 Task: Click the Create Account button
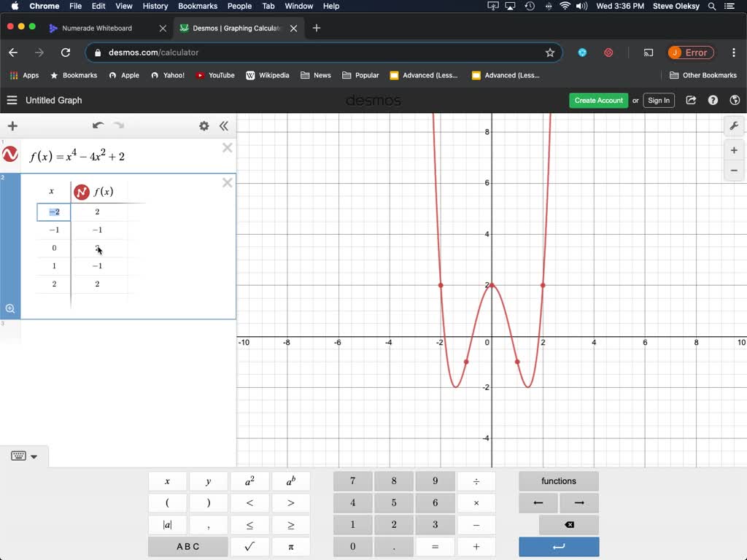(x=598, y=100)
